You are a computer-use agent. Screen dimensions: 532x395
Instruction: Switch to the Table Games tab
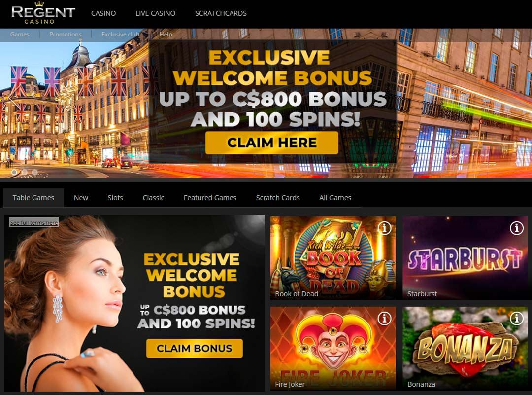(33, 198)
